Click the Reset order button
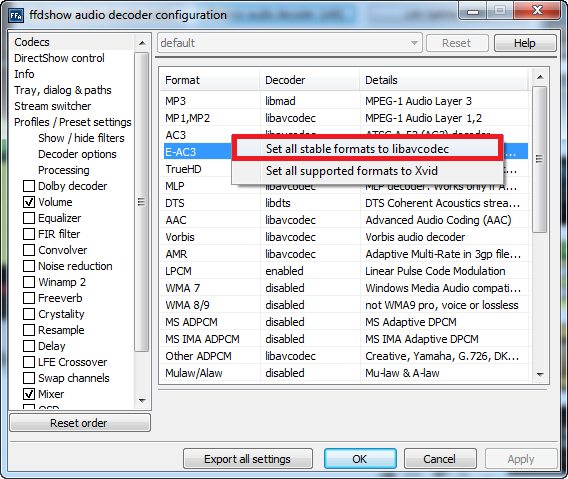 [x=79, y=423]
